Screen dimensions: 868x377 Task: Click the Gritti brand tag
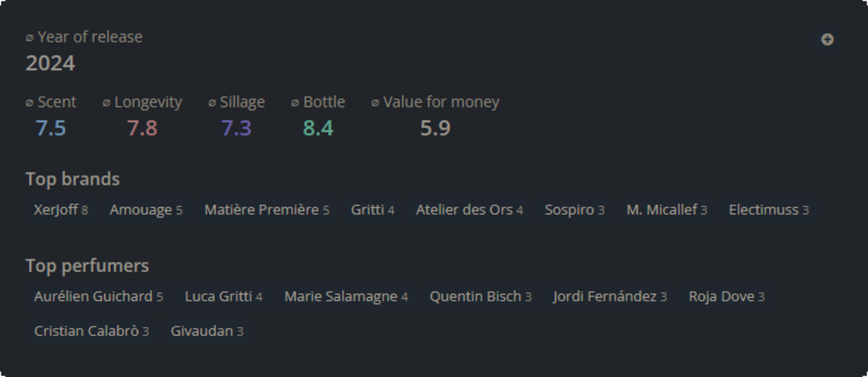373,210
